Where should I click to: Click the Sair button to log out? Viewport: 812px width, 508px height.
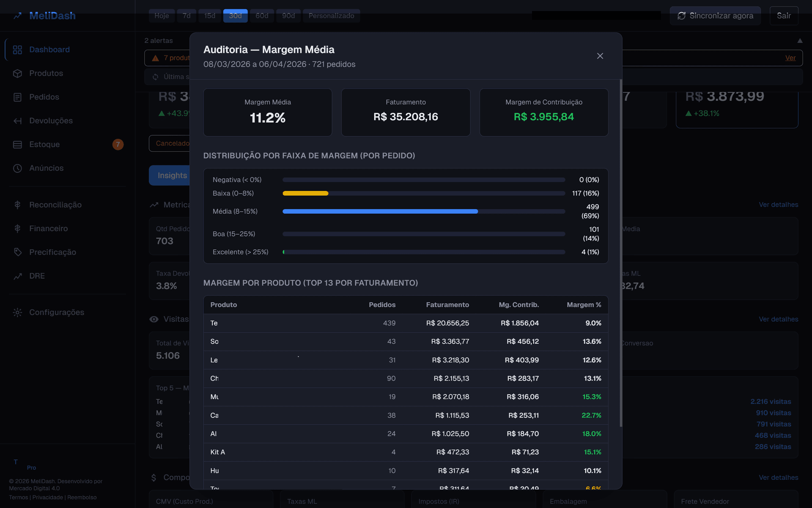[784, 16]
